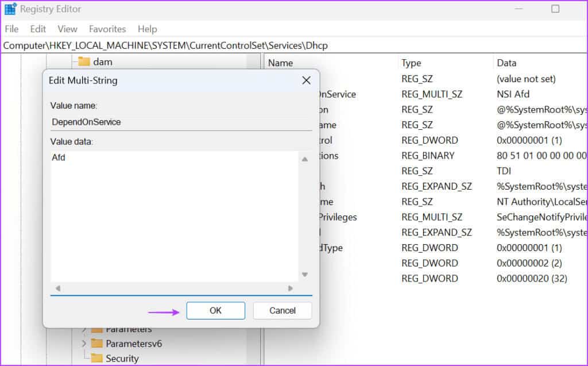
Task: Click the Cancel button
Action: (283, 310)
